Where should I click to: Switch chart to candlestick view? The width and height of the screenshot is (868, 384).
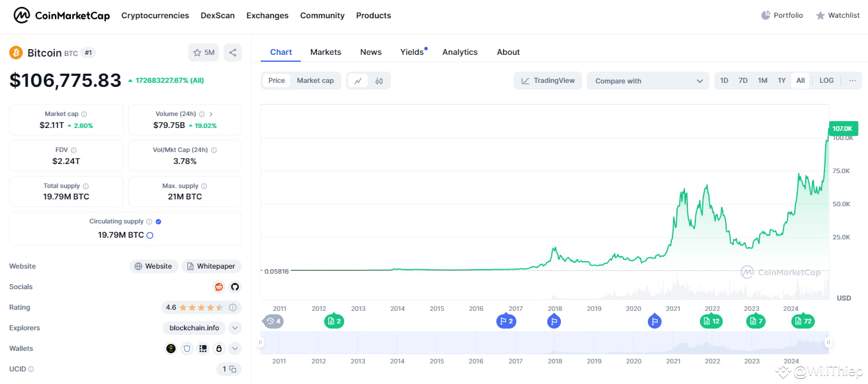378,81
